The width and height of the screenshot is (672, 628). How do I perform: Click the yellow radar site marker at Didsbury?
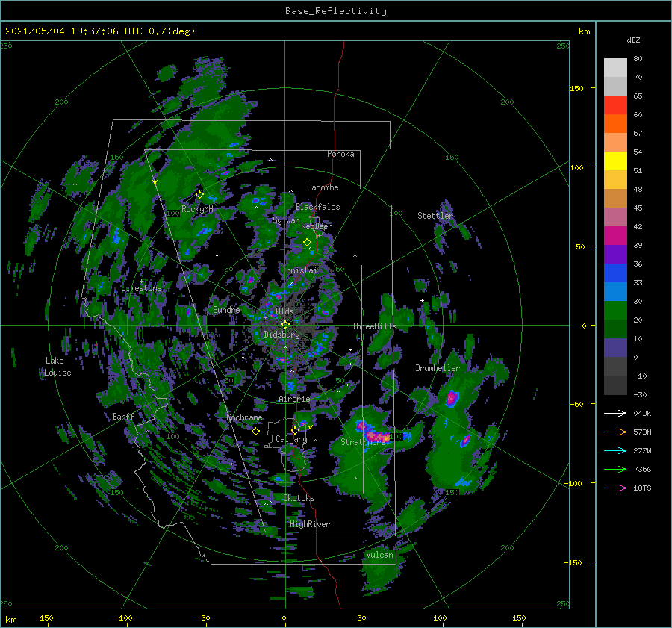click(x=285, y=325)
